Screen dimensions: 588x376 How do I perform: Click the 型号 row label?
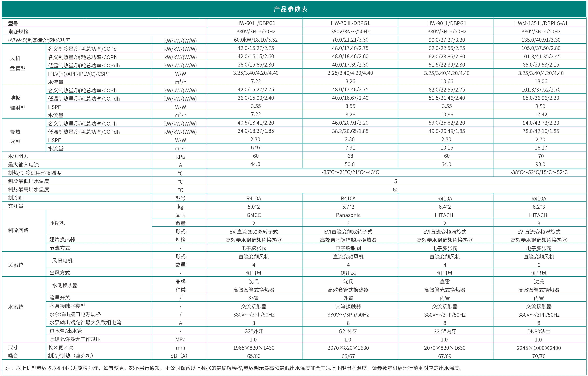coord(13,24)
